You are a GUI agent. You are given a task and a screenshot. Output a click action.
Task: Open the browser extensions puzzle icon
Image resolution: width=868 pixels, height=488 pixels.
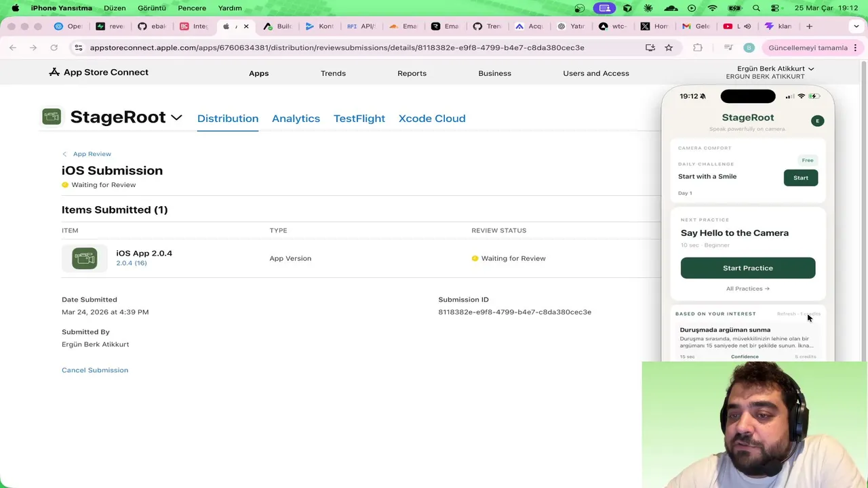pos(697,47)
